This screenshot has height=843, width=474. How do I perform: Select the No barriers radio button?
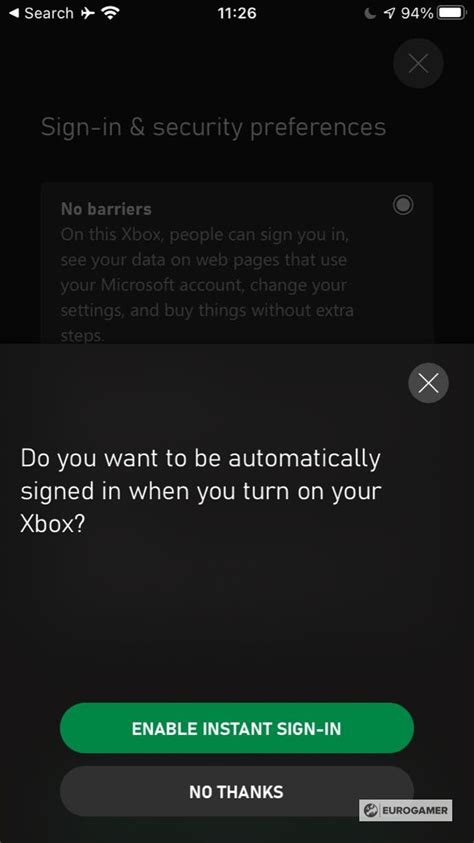point(403,205)
